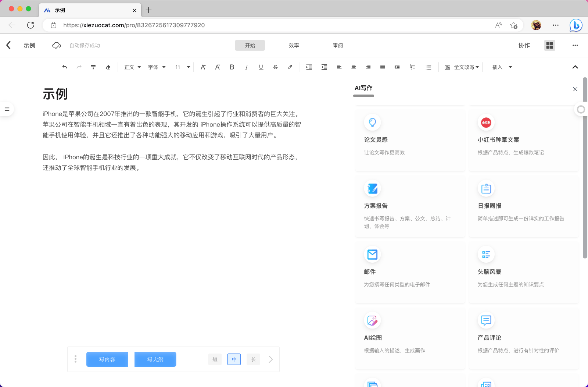Viewport: 588px width, 387px height.
Task: Switch to the 审阅 tab
Action: (338, 45)
